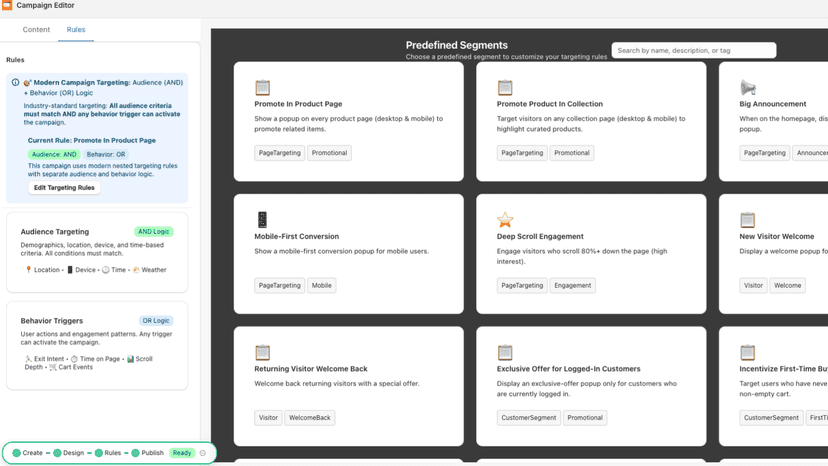Click the Campaign Editor app icon

click(x=7, y=5)
